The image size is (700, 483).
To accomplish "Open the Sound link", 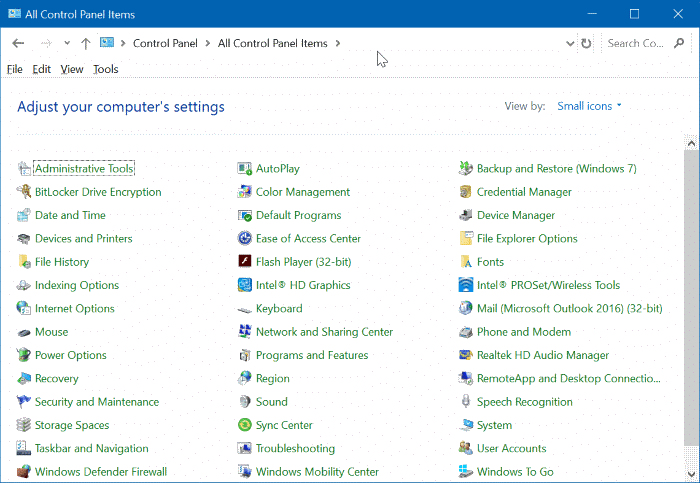I will coord(271,402).
